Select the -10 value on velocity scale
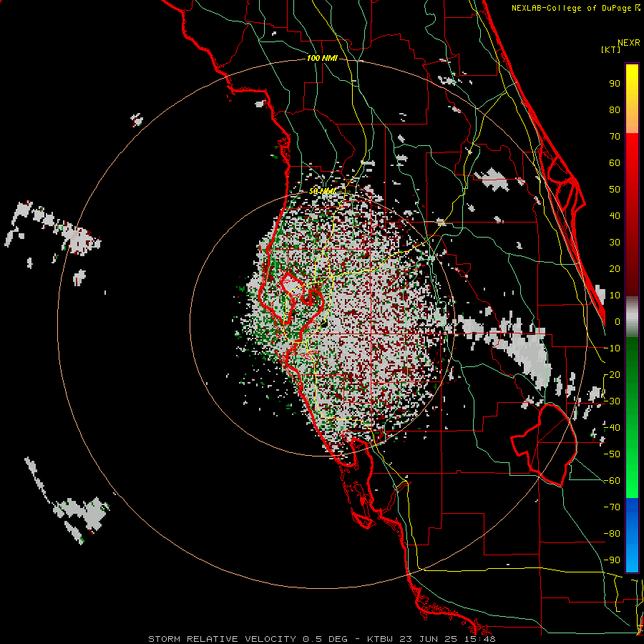 (612, 348)
